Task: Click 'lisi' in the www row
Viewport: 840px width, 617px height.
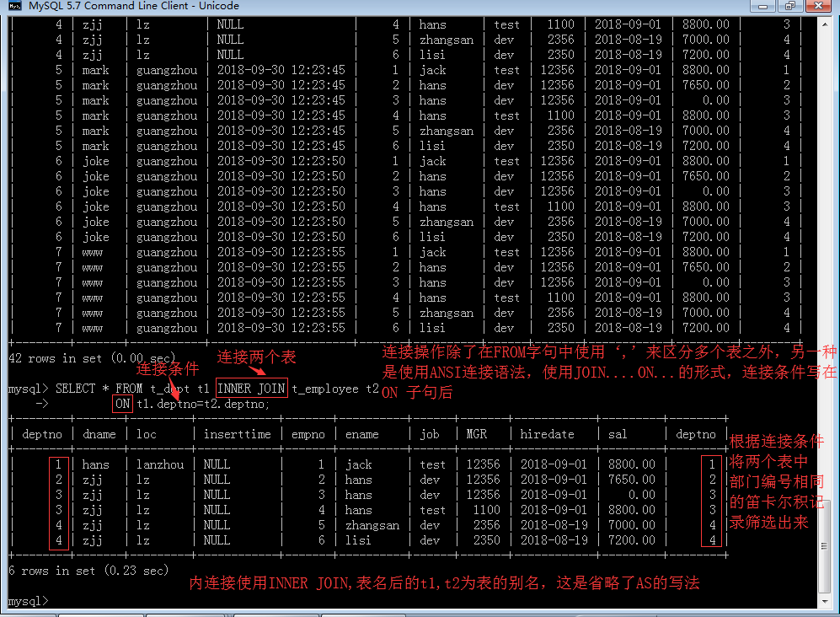Action: coord(432,328)
